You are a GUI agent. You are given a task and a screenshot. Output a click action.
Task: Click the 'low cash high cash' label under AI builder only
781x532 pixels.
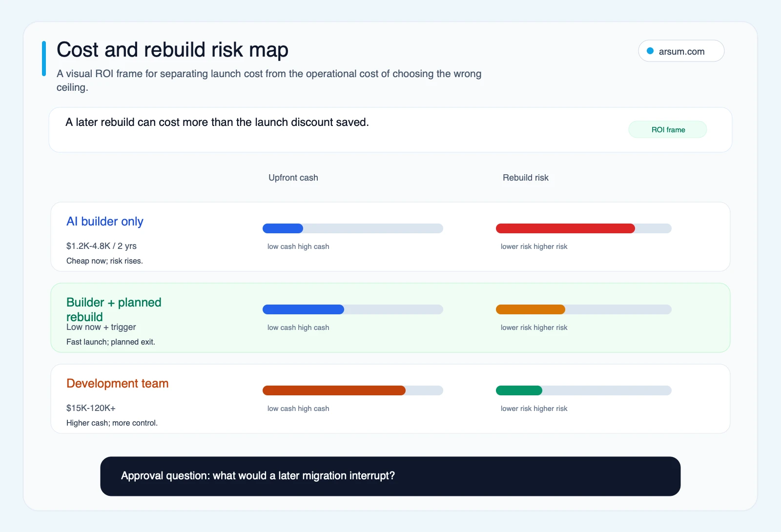[x=298, y=246]
